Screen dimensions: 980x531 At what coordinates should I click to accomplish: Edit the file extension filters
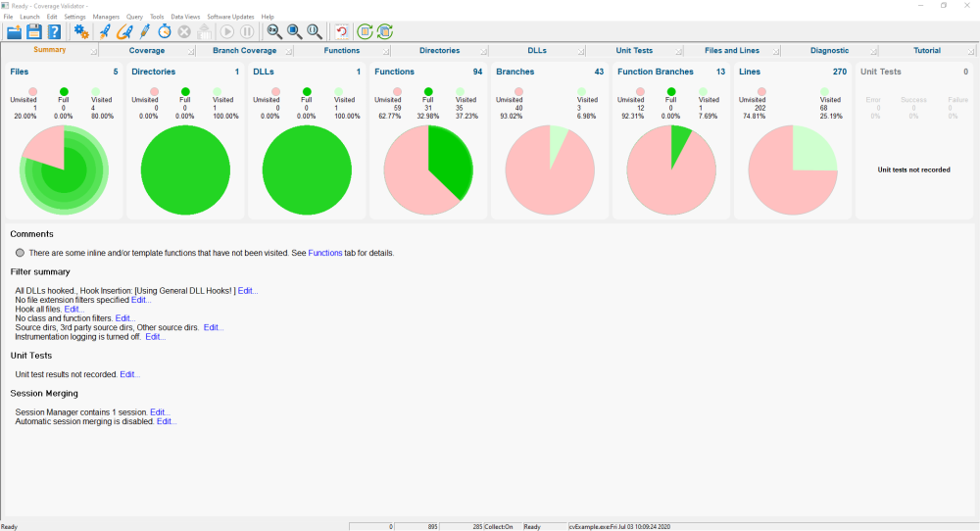point(141,300)
